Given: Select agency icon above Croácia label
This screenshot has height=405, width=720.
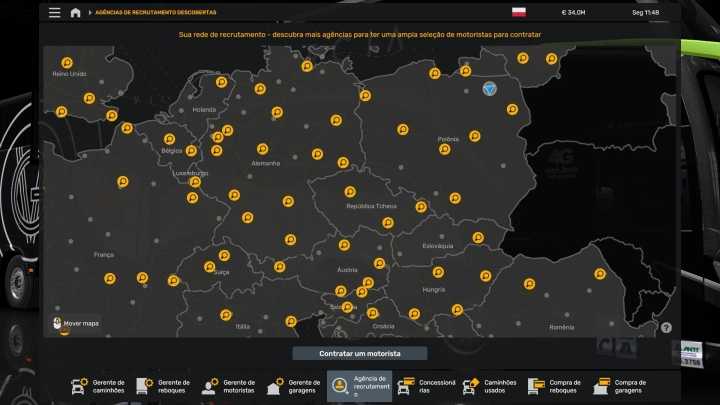Looking at the screenshot, I should (x=373, y=314).
